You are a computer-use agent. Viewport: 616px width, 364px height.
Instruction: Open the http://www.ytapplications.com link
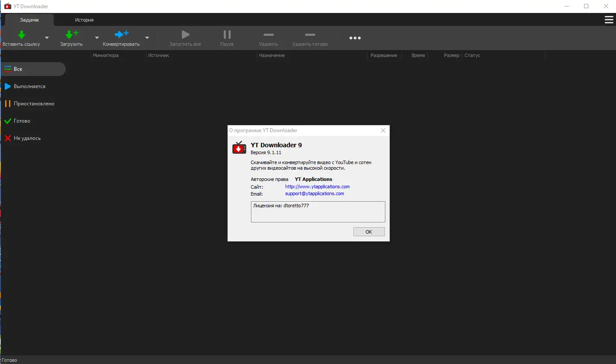coord(317,187)
